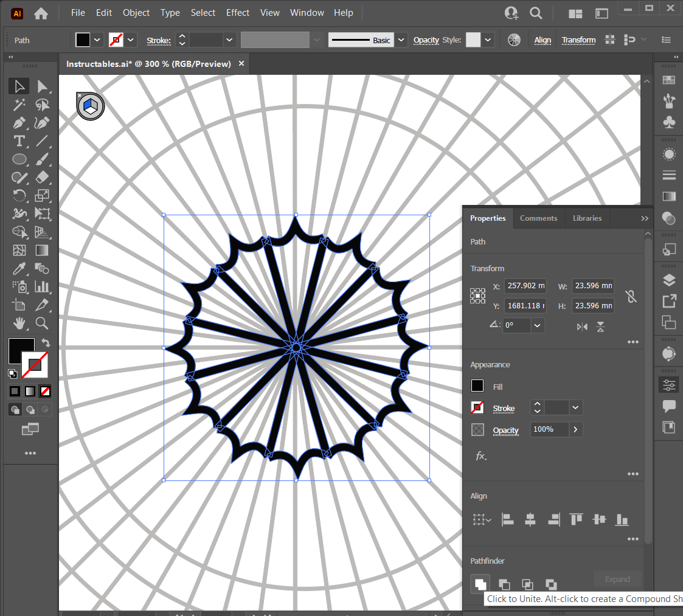Click the Transform link in control bar
Viewport: 683px width, 616px height.
coord(578,40)
